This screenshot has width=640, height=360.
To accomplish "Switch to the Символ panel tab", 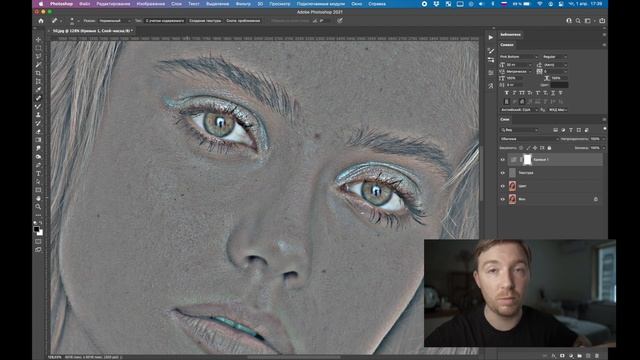I will pyautogui.click(x=507, y=45).
